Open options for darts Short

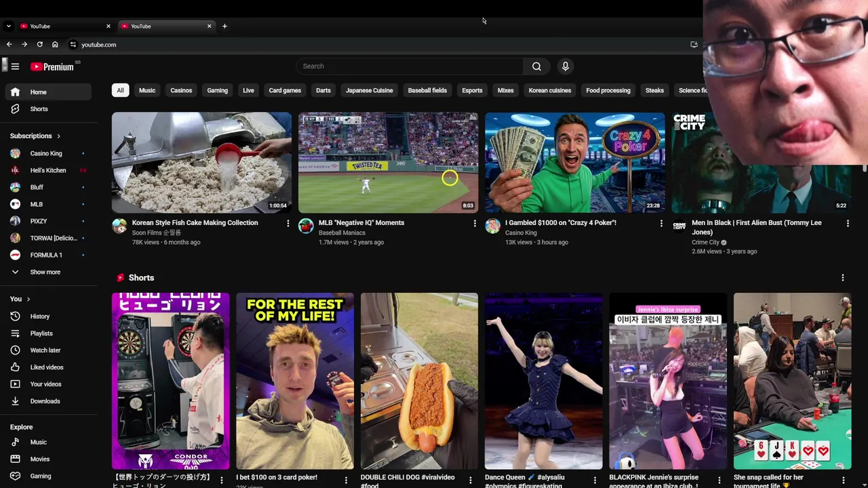tap(221, 481)
